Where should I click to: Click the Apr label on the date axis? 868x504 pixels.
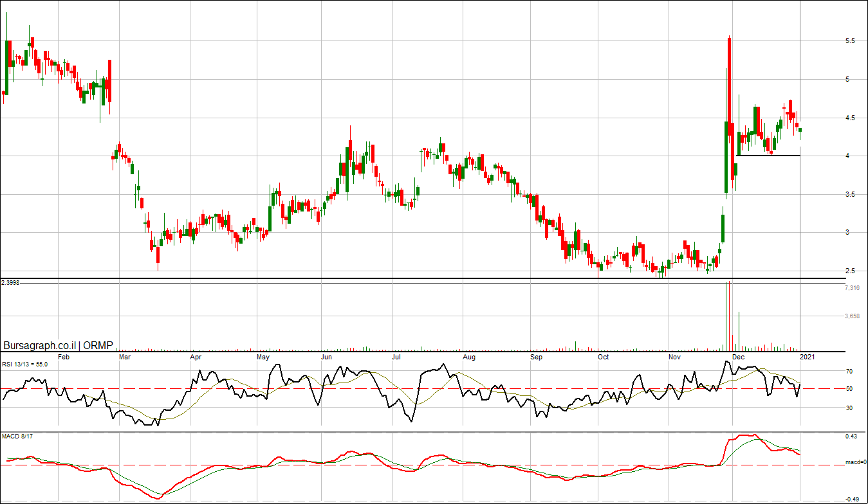tap(196, 355)
